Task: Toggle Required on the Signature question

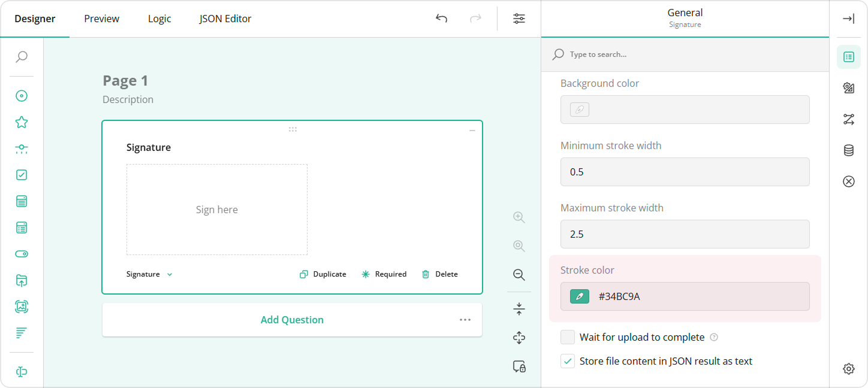Action: pyautogui.click(x=384, y=274)
